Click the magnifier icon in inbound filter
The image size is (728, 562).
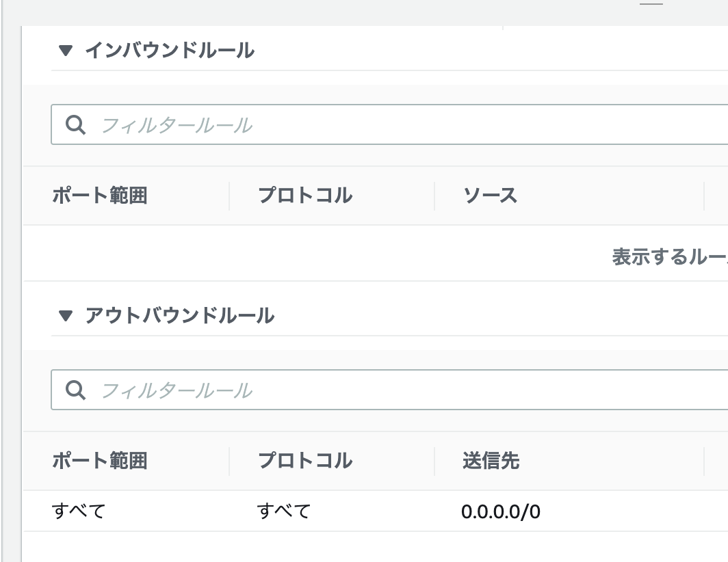pyautogui.click(x=75, y=125)
